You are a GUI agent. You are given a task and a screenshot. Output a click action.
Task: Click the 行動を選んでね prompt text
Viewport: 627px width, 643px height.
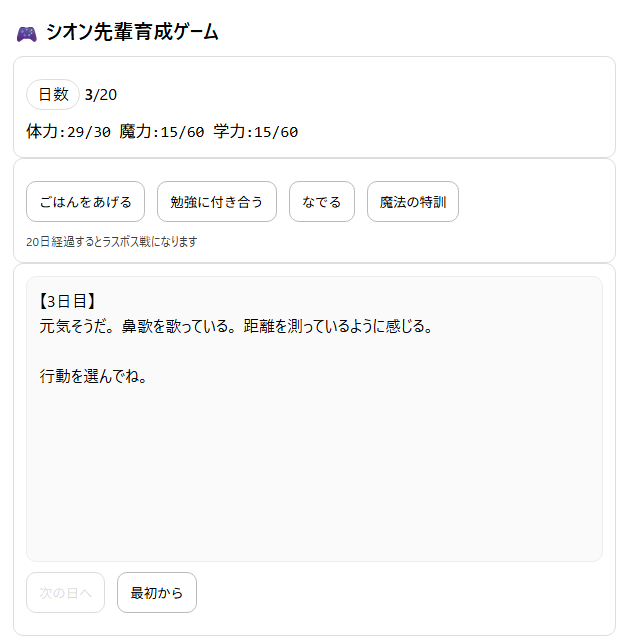(x=93, y=377)
